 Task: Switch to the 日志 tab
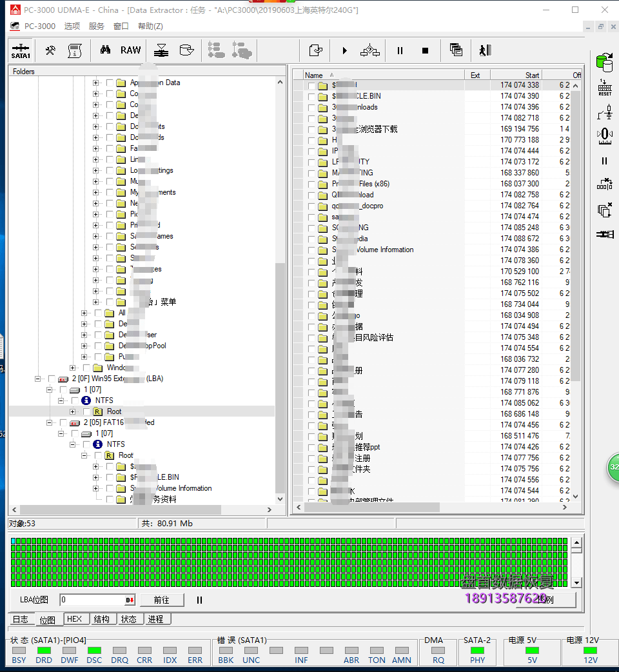click(20, 619)
